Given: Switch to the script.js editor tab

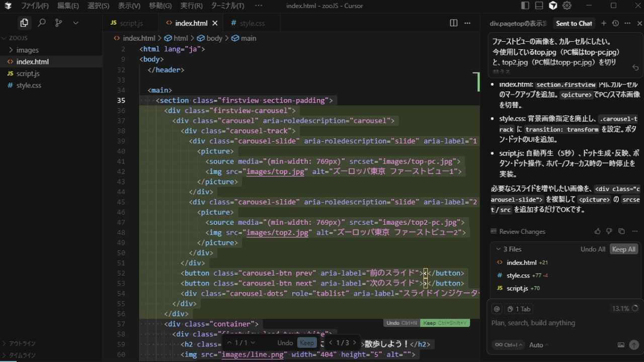Looking at the screenshot, I should pyautogui.click(x=130, y=23).
